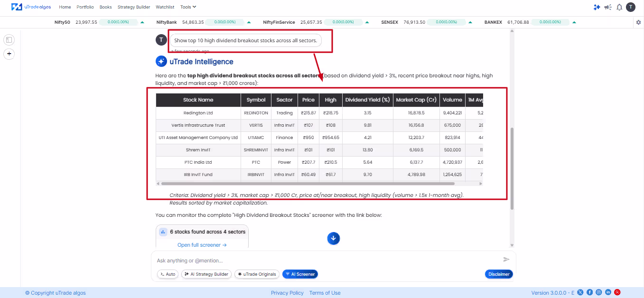Viewport: 644px width, 298px height.
Task: Click the SENSEX 0.00(0.00%) change badge
Action: [x=446, y=22]
